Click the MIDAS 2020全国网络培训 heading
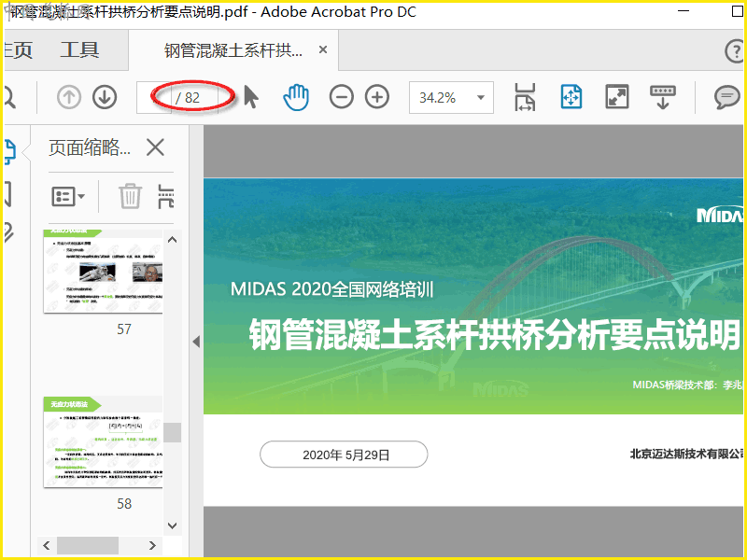747x560 pixels. 332,289
